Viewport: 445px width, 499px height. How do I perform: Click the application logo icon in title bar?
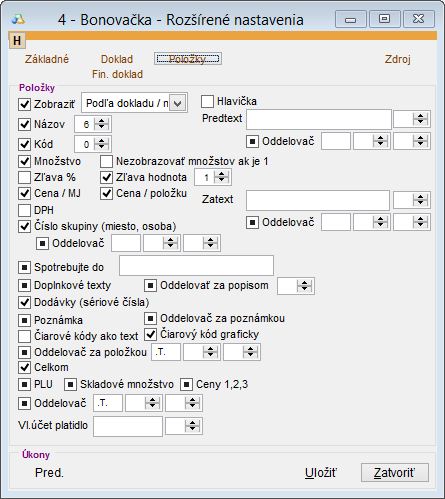(18, 20)
